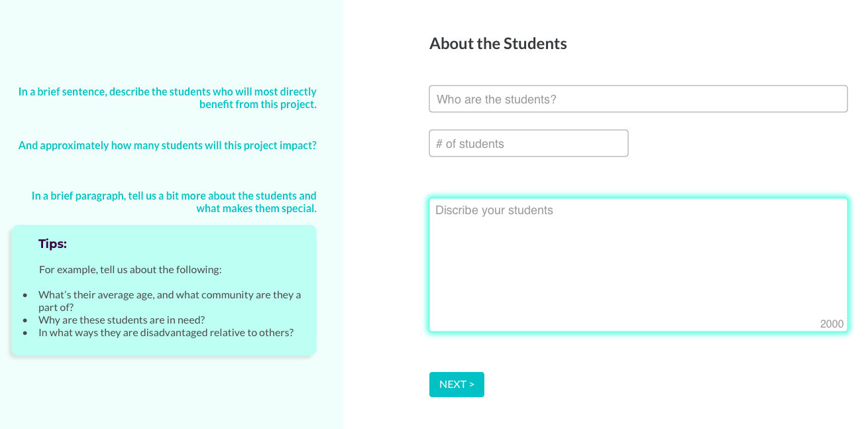This screenshot has width=868, height=429.
Task: Click the arrow symbol on NEXT button
Action: [472, 385]
